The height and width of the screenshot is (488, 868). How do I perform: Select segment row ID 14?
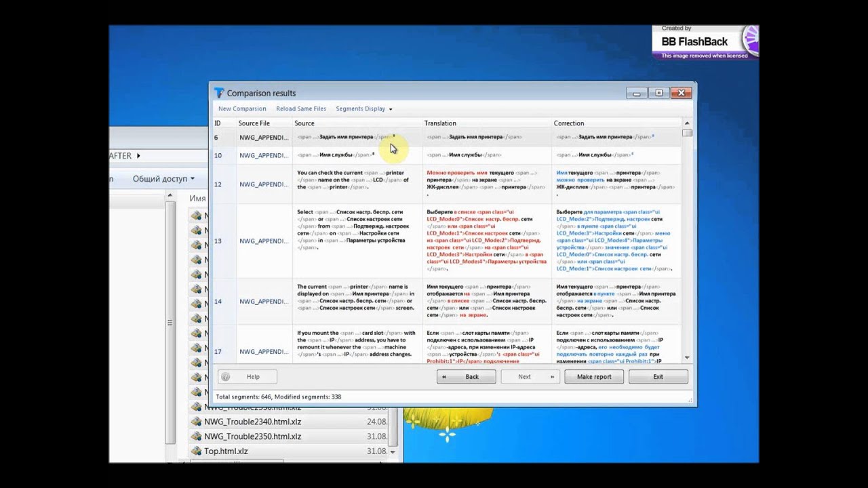[x=448, y=302]
